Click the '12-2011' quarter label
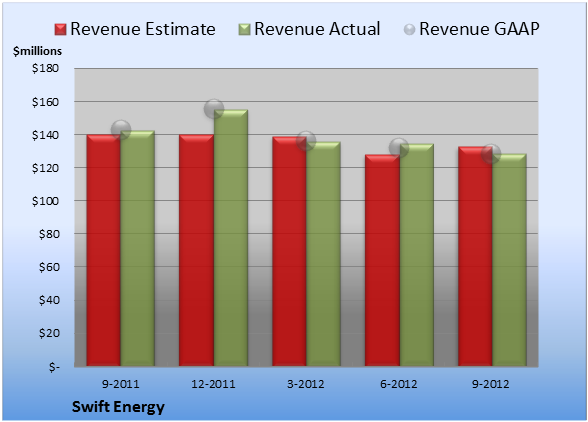Image resolution: width=588 pixels, height=422 pixels. pos(213,384)
